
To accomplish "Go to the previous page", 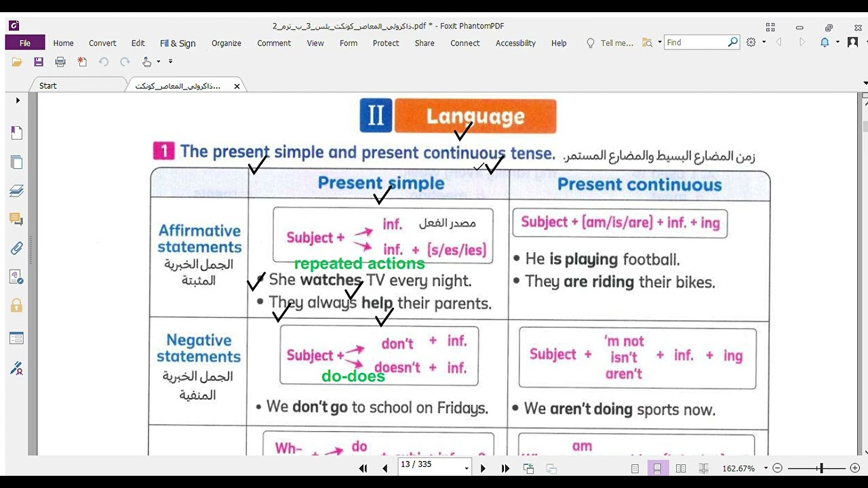I will [x=385, y=468].
